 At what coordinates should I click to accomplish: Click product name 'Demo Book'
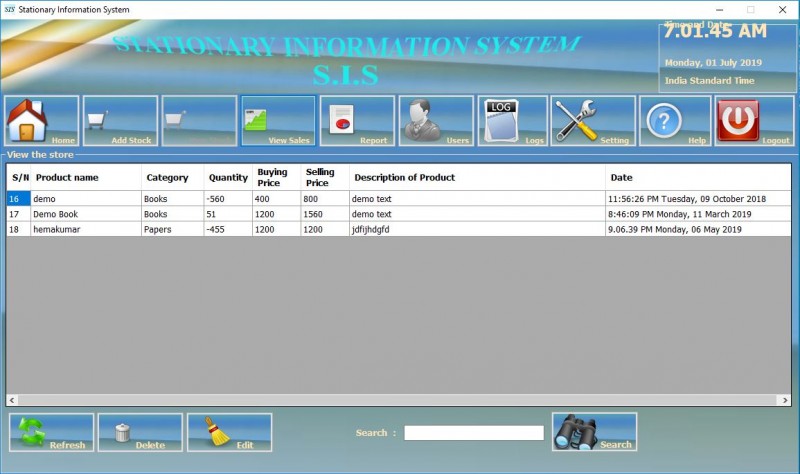point(86,214)
